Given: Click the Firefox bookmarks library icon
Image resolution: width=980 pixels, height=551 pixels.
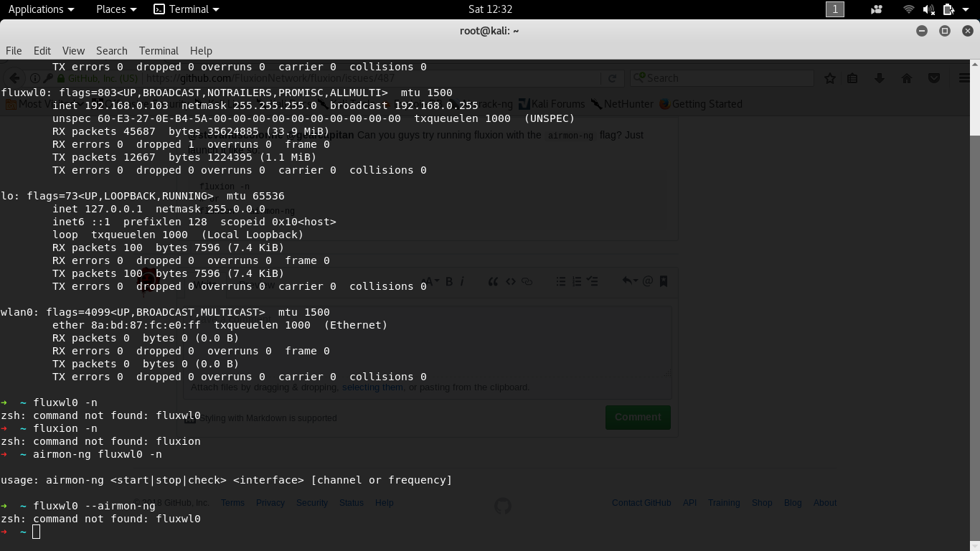Looking at the screenshot, I should [852, 78].
